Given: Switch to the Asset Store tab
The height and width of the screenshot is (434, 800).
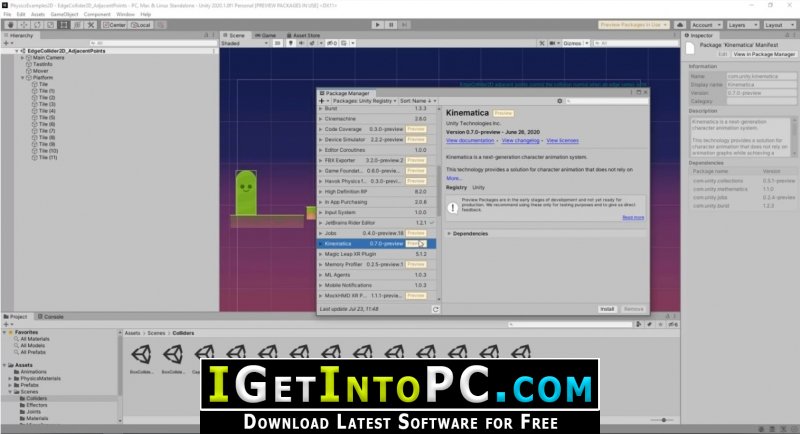Looking at the screenshot, I should click(303, 35).
